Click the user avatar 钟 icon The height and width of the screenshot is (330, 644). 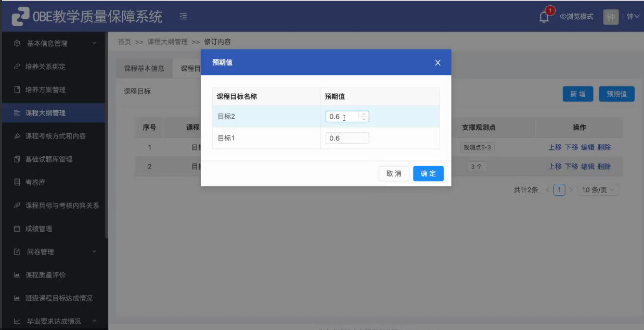click(x=611, y=17)
